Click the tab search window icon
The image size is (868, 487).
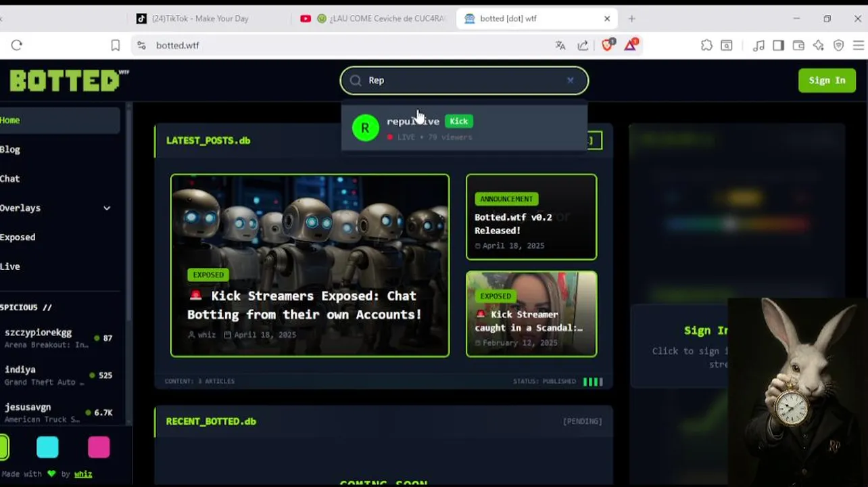tap(727, 45)
